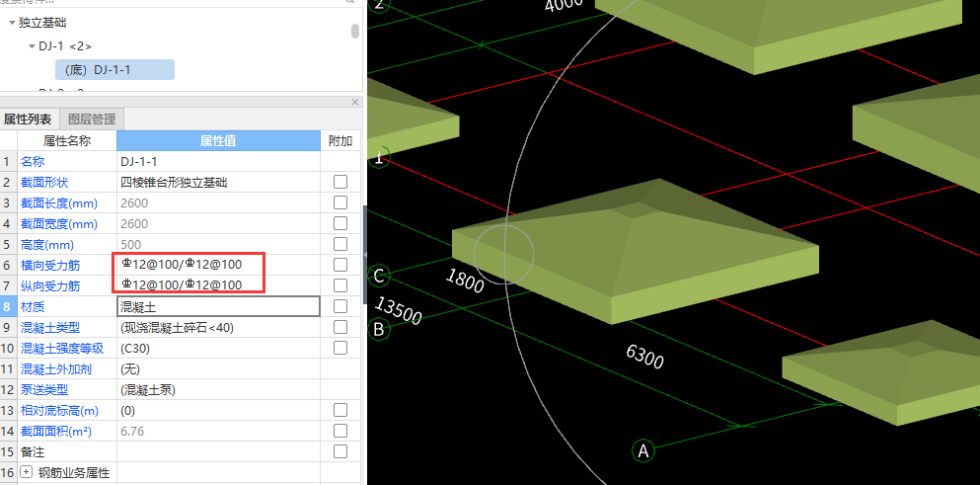Viewport: 980px width, 485px height.
Task: Click the 材质 value field 混凝土
Action: tap(219, 306)
